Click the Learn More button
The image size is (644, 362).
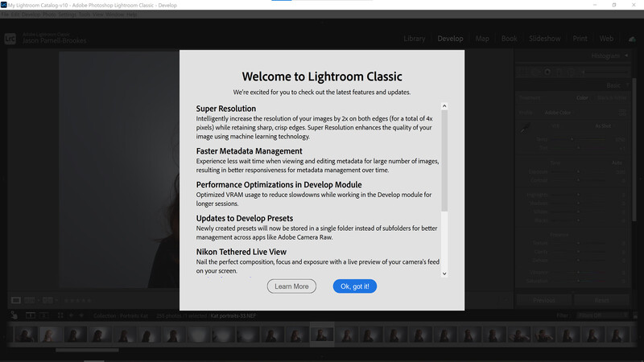(x=291, y=286)
